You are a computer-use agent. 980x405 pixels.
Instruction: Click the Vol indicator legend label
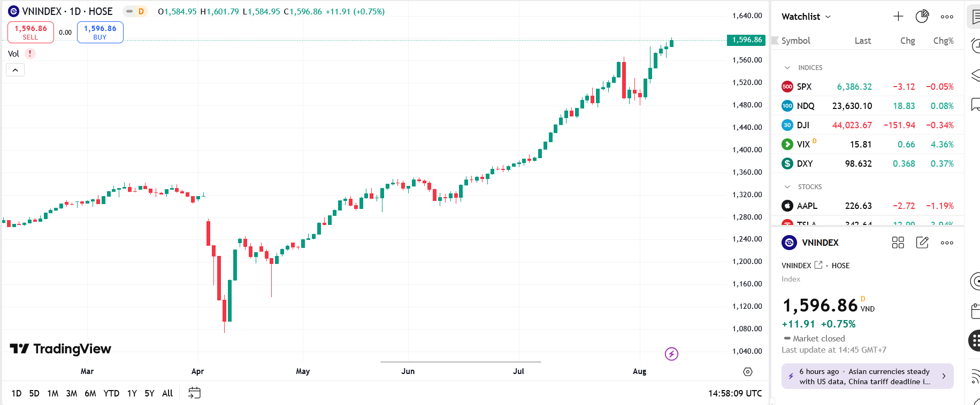click(13, 53)
